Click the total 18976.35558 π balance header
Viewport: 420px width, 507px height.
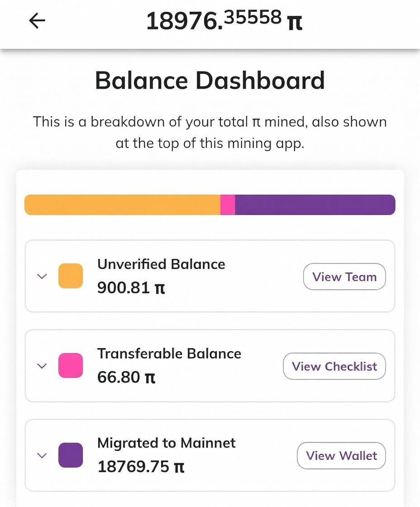coord(224,21)
